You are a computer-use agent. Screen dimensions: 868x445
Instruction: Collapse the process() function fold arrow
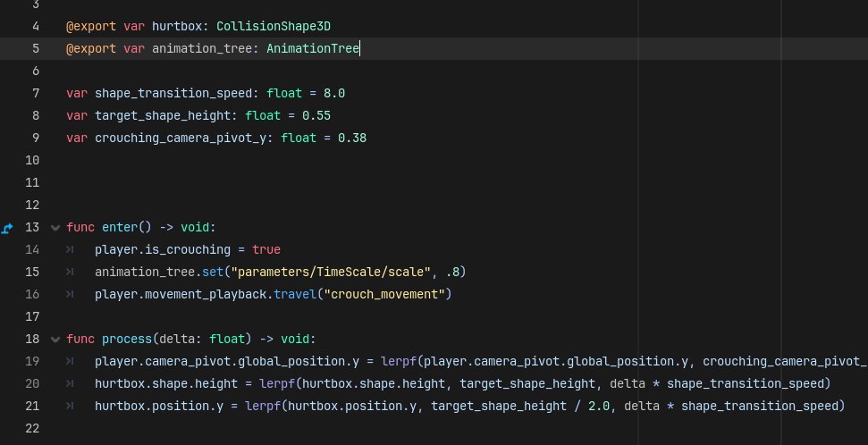[55, 340]
